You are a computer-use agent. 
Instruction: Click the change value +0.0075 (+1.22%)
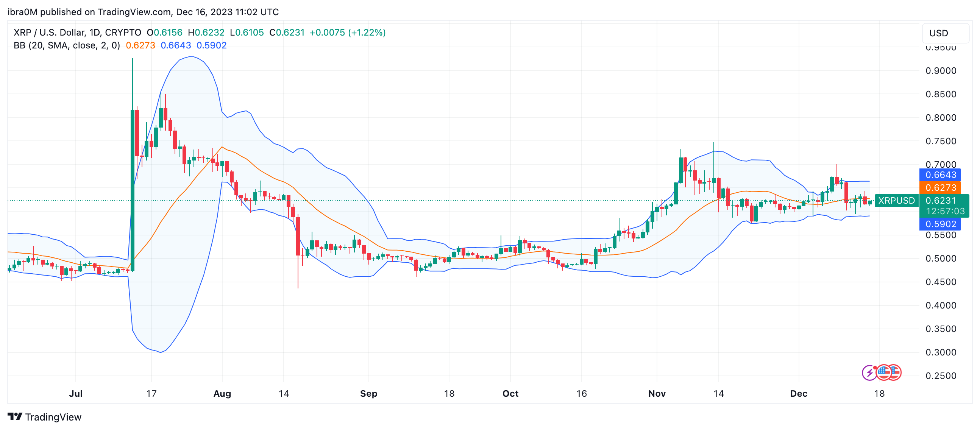[348, 33]
